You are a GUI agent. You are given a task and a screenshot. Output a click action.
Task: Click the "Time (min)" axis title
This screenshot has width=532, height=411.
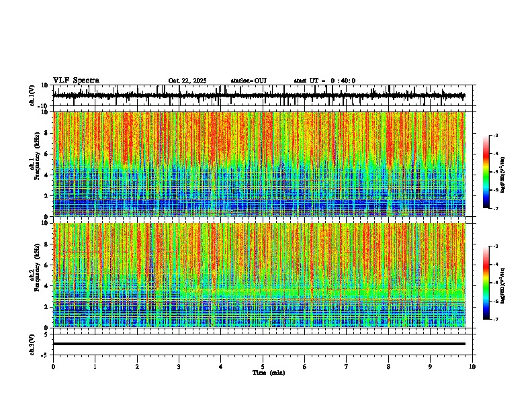[269, 373]
